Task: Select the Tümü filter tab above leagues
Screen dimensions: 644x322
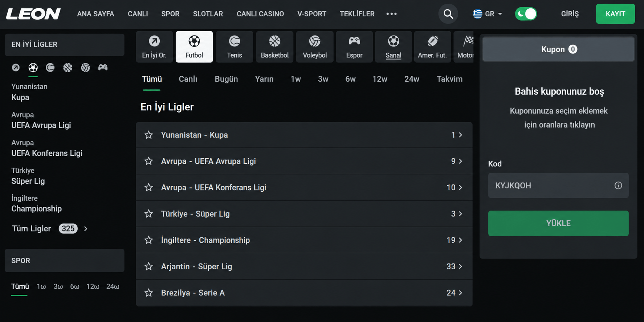Action: pos(152,79)
